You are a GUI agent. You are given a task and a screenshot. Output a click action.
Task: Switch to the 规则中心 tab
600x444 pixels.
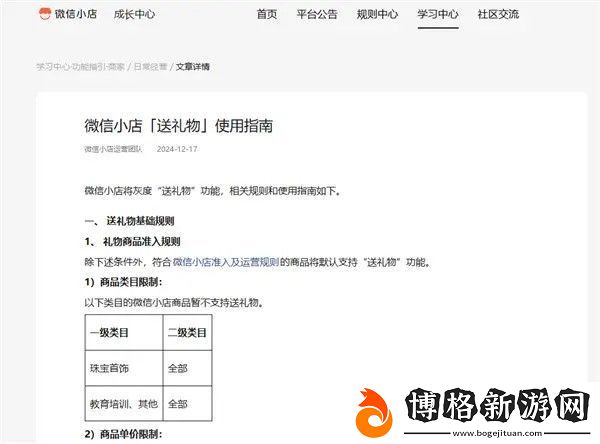(377, 15)
